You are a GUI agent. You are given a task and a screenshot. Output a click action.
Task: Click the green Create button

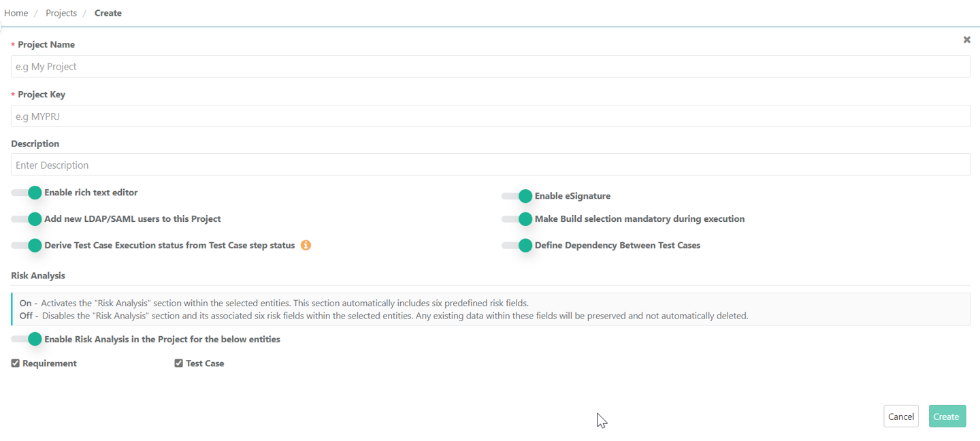pyautogui.click(x=947, y=416)
